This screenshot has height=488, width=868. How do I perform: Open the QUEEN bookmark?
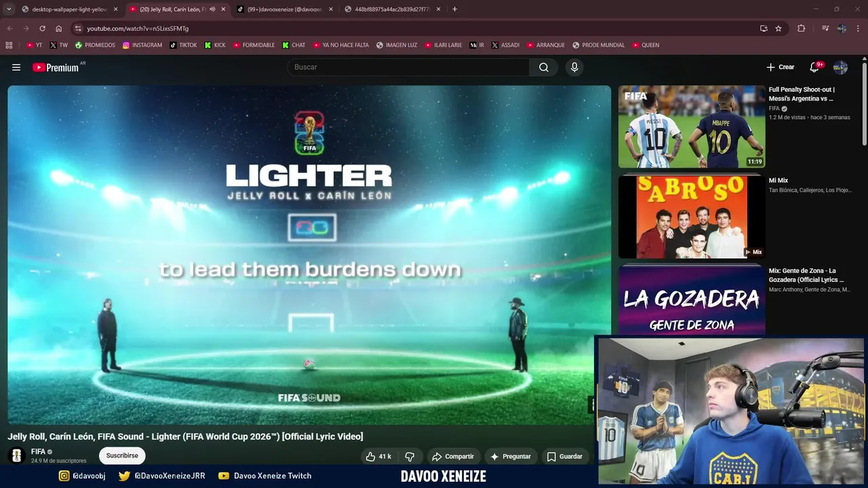[x=646, y=45]
